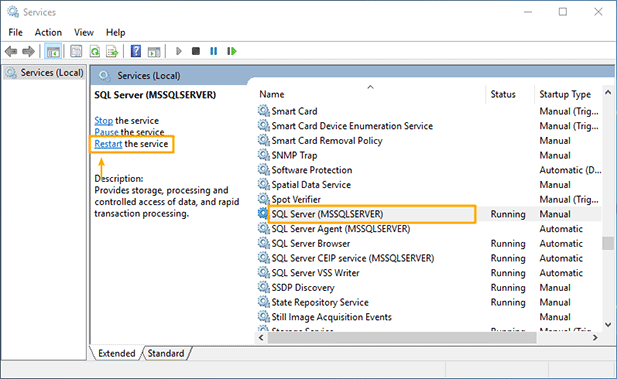Select the Software Protection service

pyautogui.click(x=429, y=170)
